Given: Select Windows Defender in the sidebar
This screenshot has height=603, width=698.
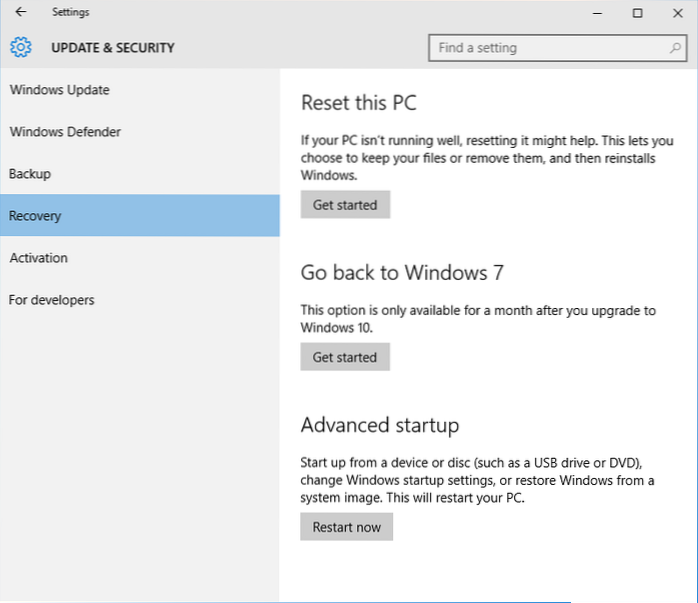Looking at the screenshot, I should (66, 132).
